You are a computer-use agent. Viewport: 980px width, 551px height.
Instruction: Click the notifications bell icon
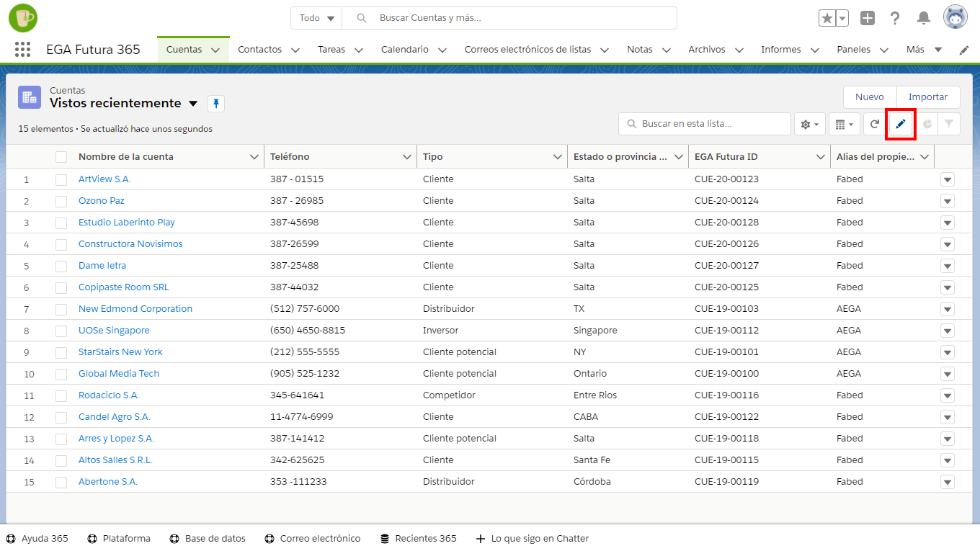[923, 18]
